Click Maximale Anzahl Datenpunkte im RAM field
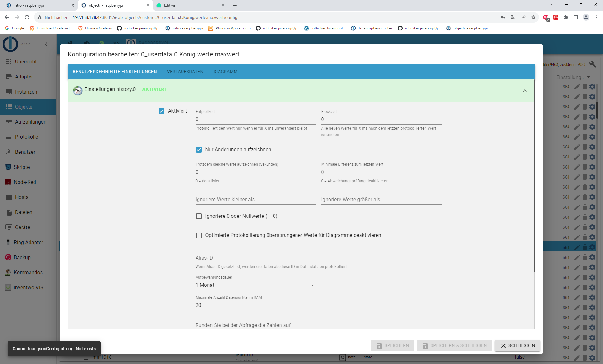Image resolution: width=603 pixels, height=364 pixels. [256, 305]
